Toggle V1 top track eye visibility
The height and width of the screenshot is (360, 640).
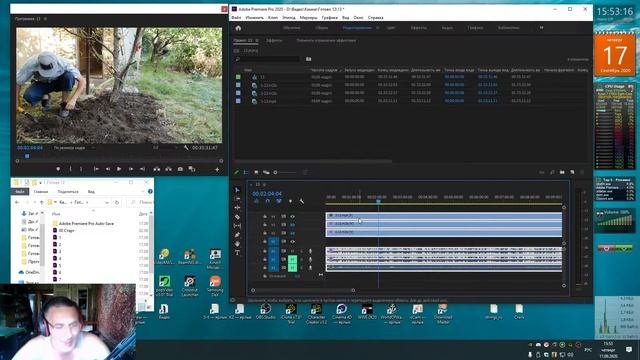(x=292, y=216)
